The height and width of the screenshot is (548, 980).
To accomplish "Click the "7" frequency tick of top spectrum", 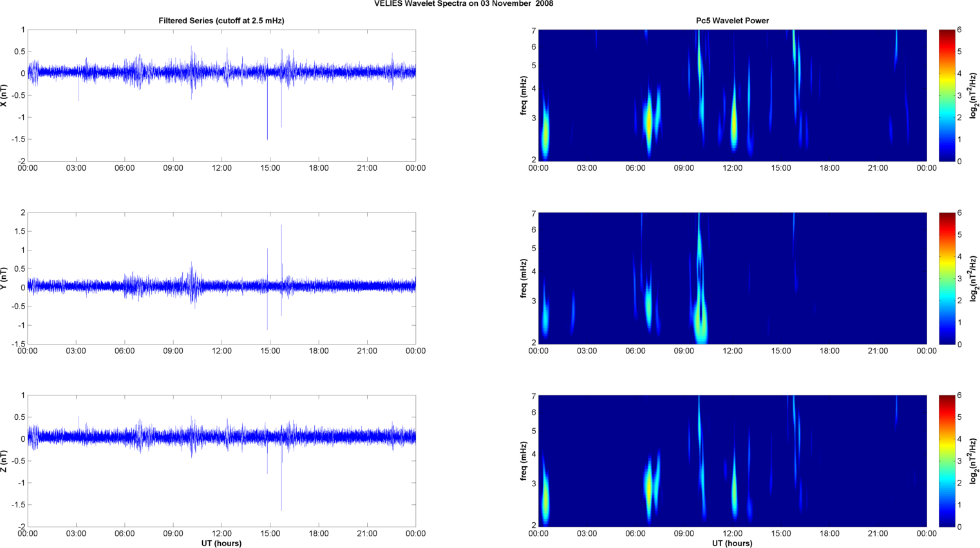I will tap(534, 31).
